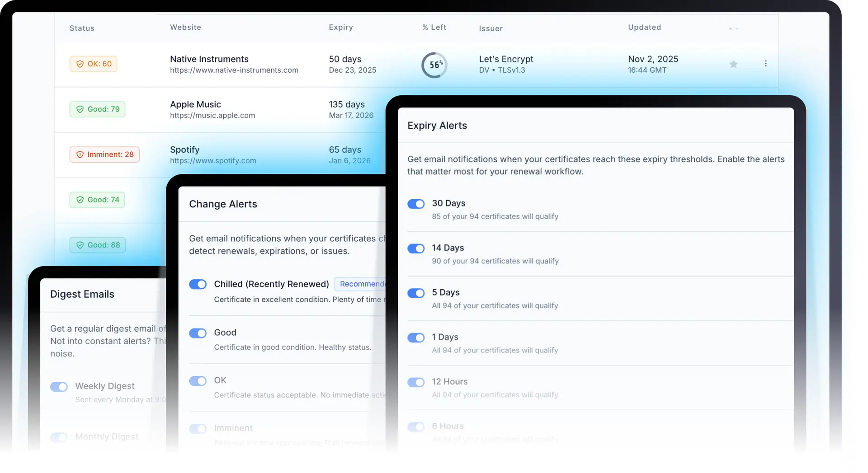The height and width of the screenshot is (473, 868).
Task: Click the Nov 2, 2025 updated date
Action: tap(653, 59)
